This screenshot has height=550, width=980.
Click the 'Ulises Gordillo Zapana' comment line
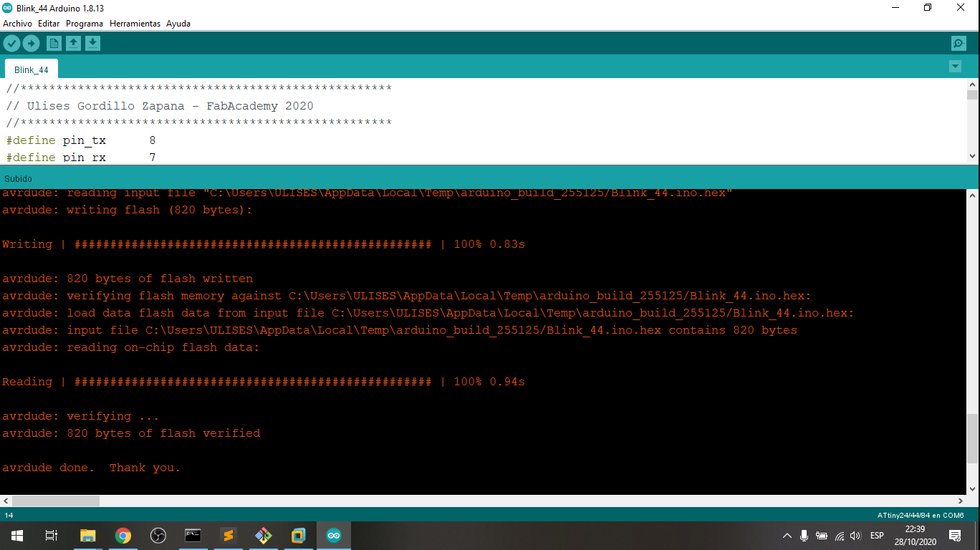coord(160,106)
